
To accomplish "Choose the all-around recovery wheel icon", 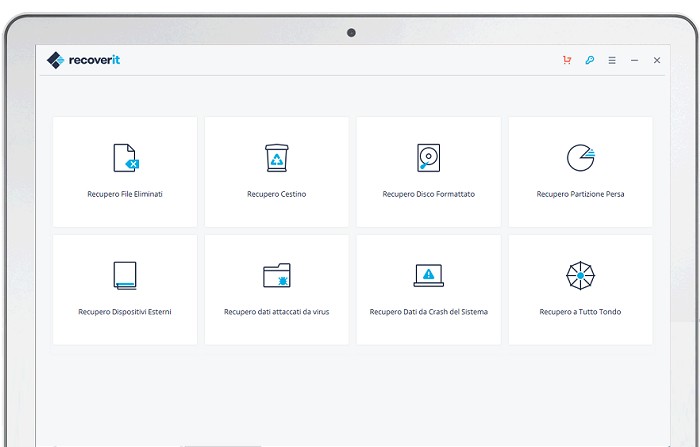I will pos(580,276).
